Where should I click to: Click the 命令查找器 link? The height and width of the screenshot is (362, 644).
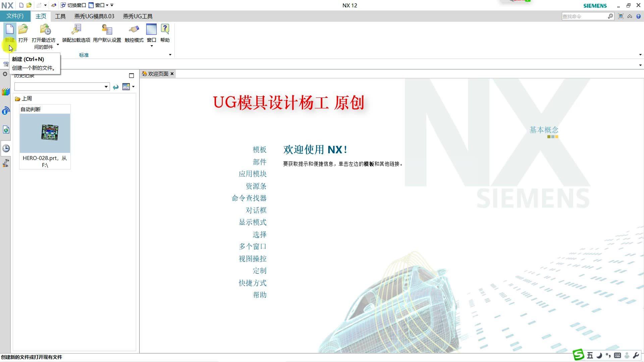tap(249, 198)
